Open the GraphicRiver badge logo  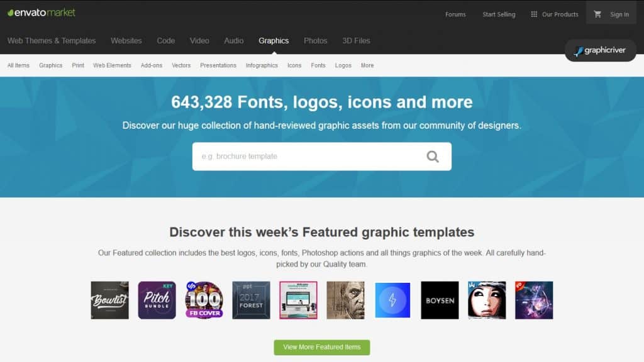[600, 50]
